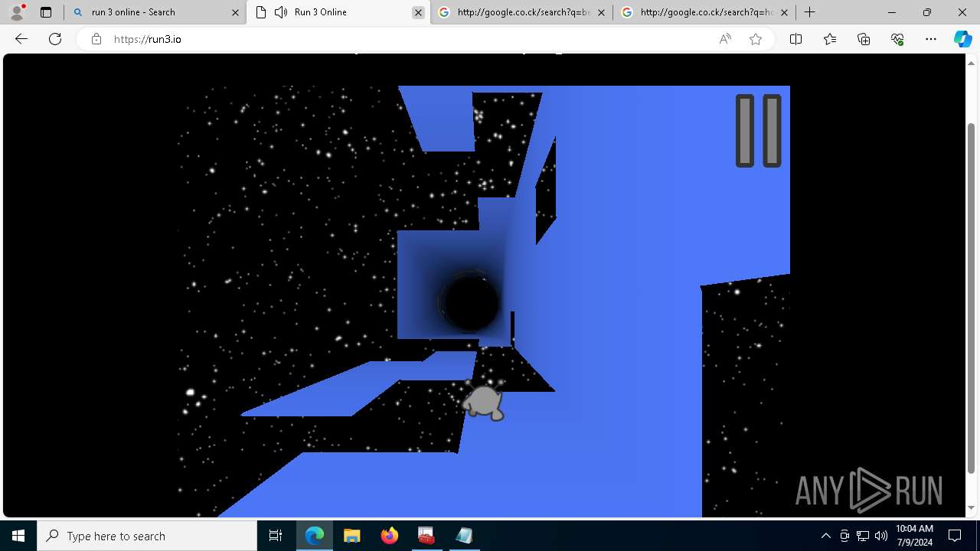Open the red toolbox taskbar app
The image size is (980, 551).
point(426,536)
